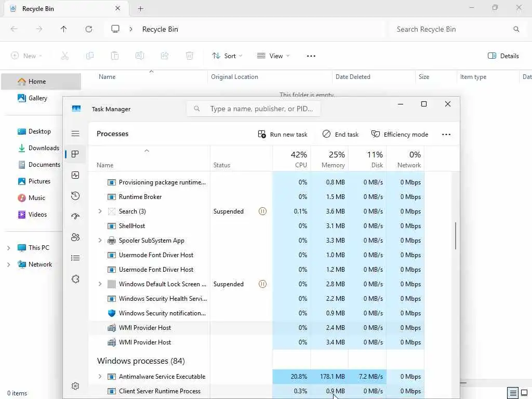This screenshot has width=532, height=399.
Task: Select Windows Security Health Service row
Action: tap(257, 299)
